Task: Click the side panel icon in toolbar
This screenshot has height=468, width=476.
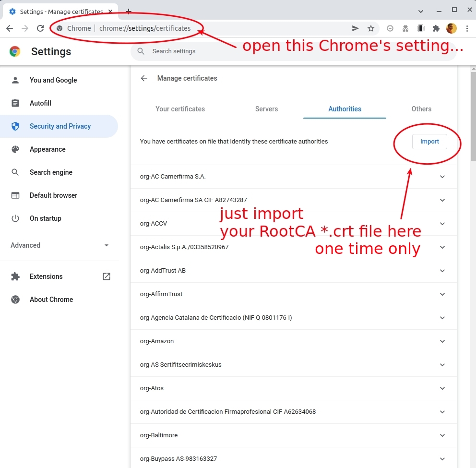Action: click(421, 28)
